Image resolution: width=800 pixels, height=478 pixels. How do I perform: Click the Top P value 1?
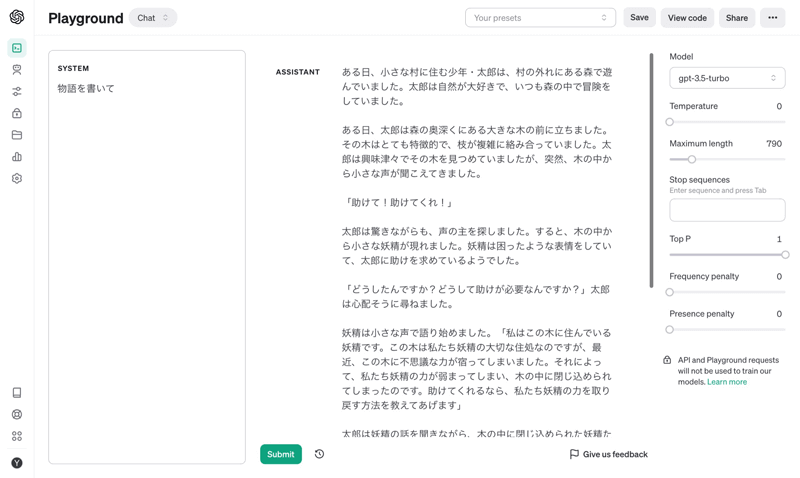[779, 239]
